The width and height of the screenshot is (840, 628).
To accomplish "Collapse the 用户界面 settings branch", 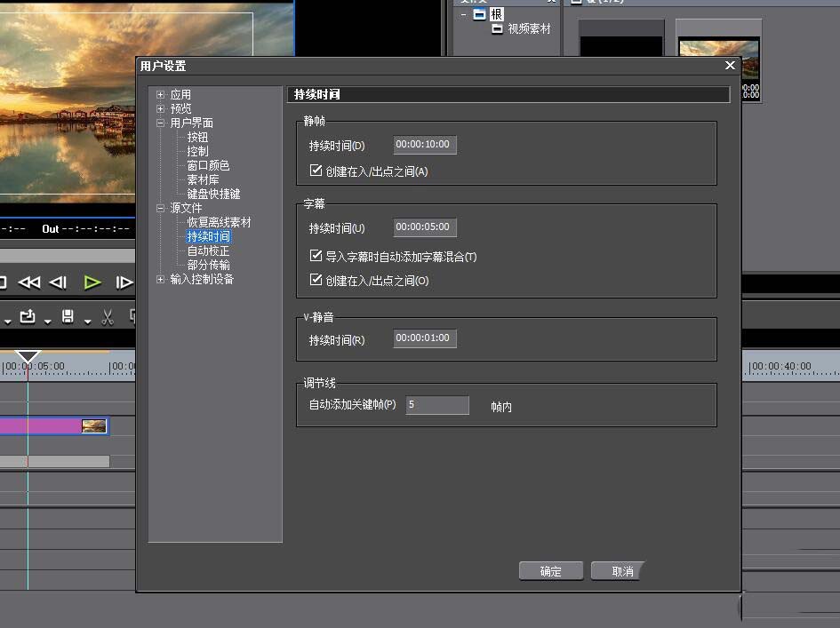I will 161,123.
